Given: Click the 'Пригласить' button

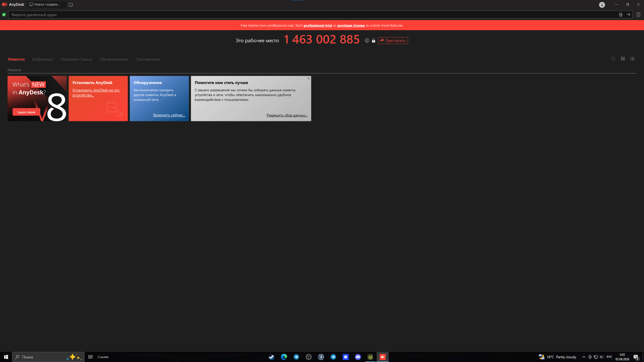Looking at the screenshot, I should [x=393, y=41].
